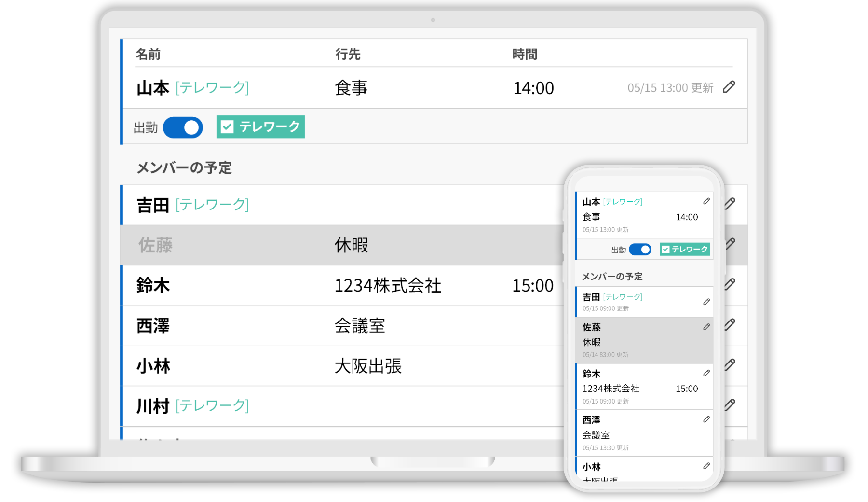Click the pencil icon in the 川村 row on laptop
Screen dimensions: 868x502
(x=730, y=404)
